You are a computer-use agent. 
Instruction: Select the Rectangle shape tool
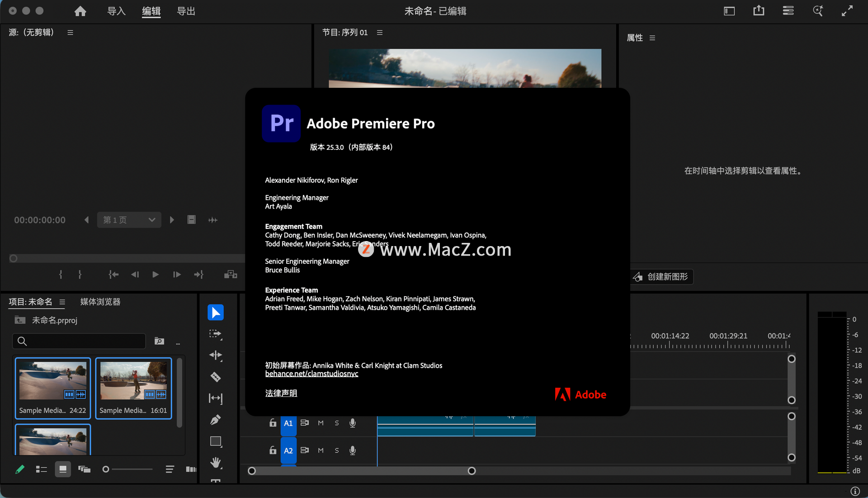[216, 441]
